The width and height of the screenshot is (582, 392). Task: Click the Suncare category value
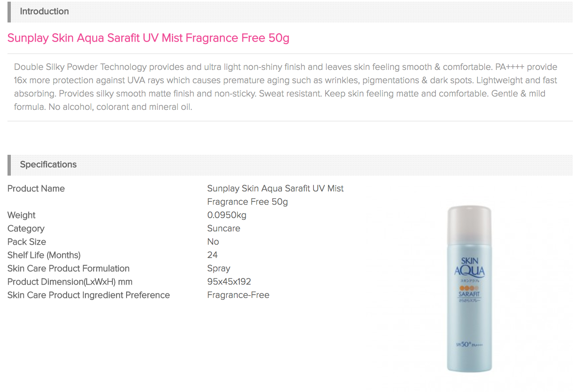(x=224, y=228)
